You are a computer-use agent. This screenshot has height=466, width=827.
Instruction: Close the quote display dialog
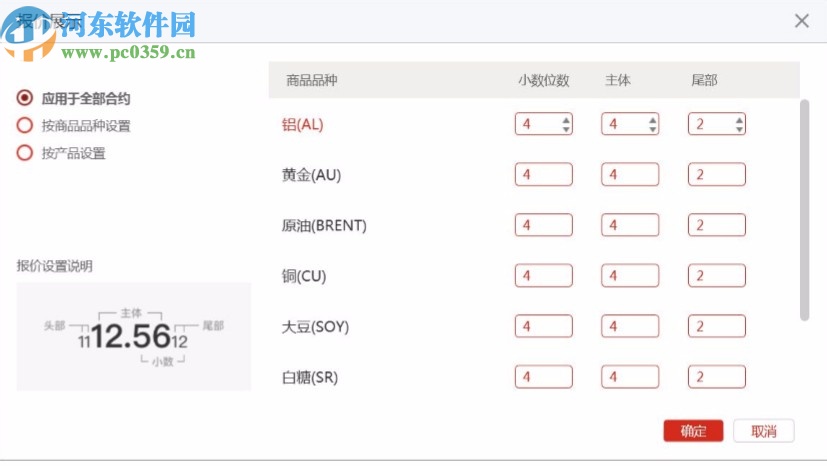coord(801,21)
